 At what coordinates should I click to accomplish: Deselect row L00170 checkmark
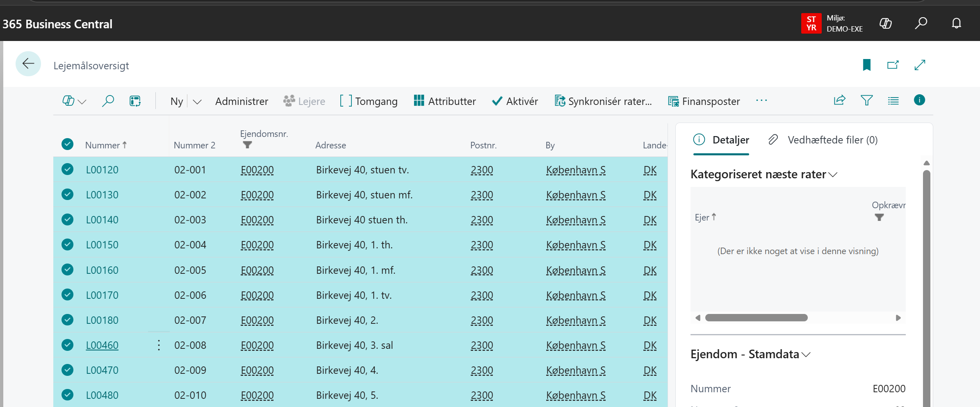point(67,295)
